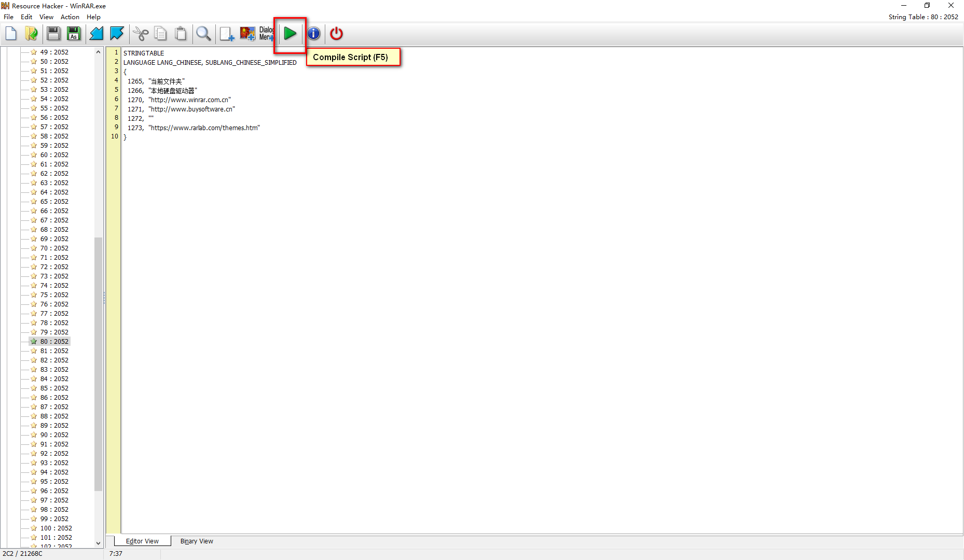Click the Add image resource icon

coord(247,34)
